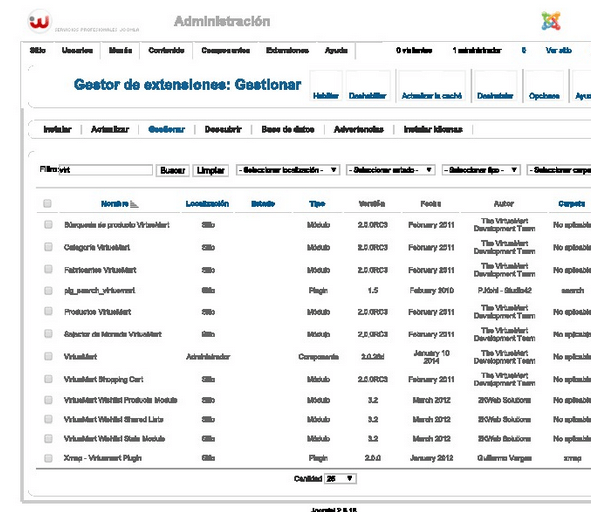Open the Seleccionar estado dropdown
This screenshot has width=591, height=512.
point(390,170)
